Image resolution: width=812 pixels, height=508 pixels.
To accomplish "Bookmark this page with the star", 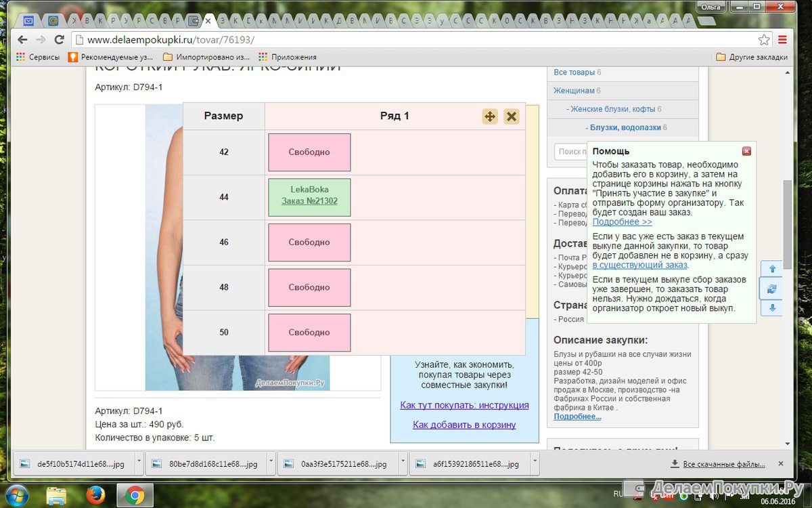I will pos(764,39).
